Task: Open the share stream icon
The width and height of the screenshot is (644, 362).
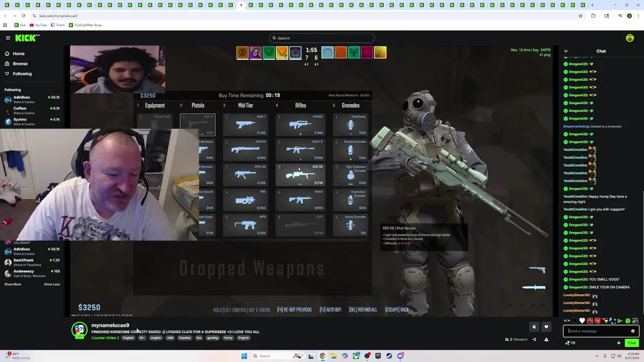Action: point(534,339)
